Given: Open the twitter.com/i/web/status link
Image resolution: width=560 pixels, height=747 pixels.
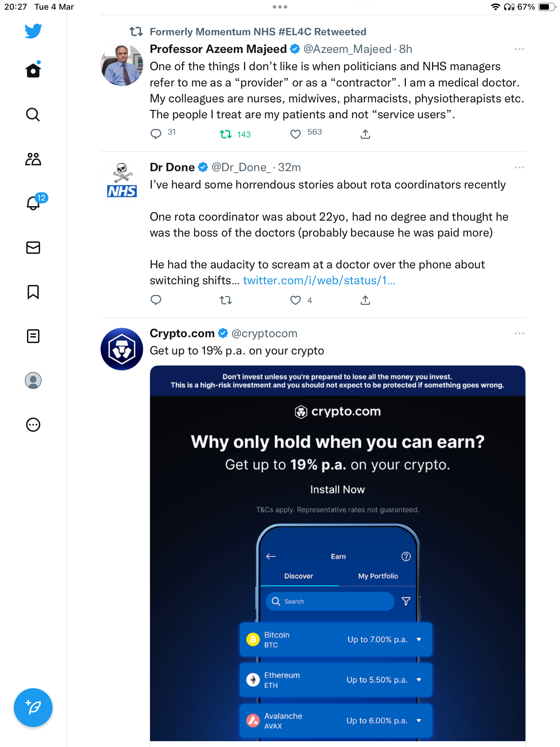Looking at the screenshot, I should [x=319, y=280].
